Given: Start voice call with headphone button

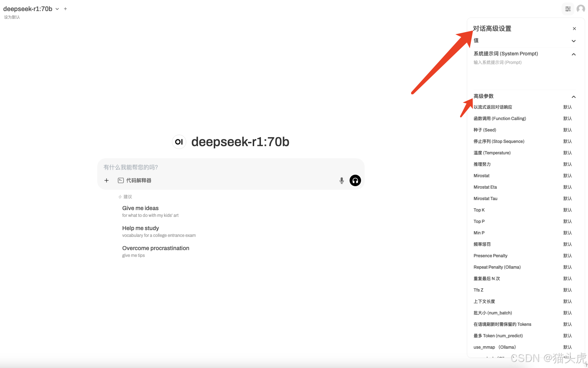Looking at the screenshot, I should 355,181.
